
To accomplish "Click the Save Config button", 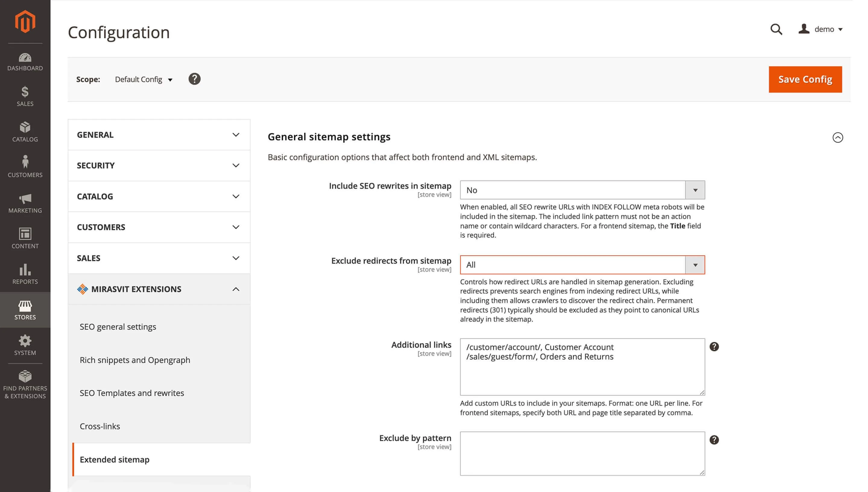I will 805,79.
